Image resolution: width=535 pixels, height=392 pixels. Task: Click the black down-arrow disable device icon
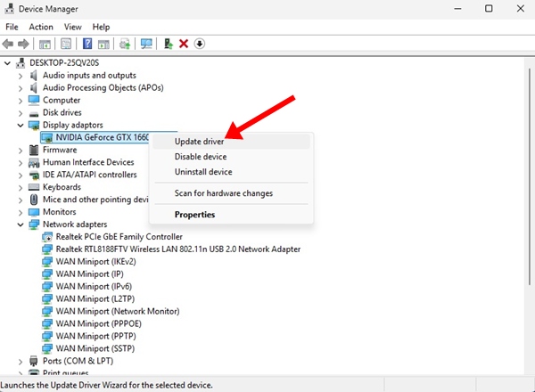pos(200,44)
